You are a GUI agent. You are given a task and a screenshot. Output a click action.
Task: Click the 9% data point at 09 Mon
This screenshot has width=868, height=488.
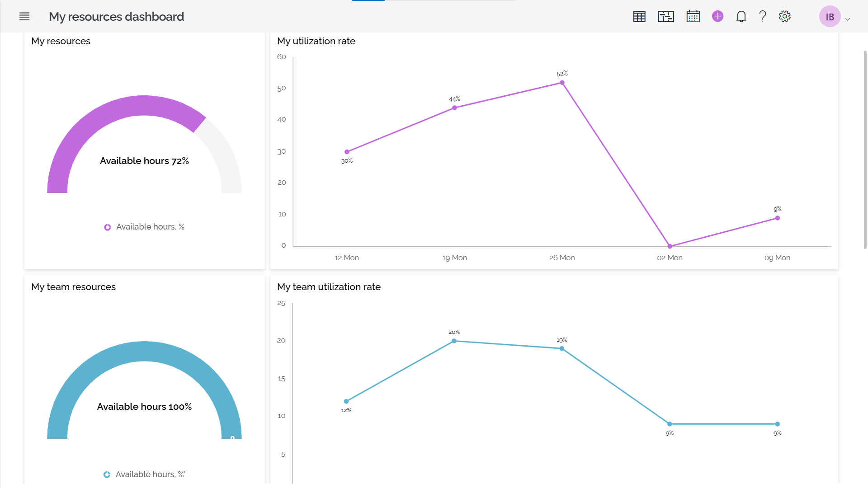[777, 217]
